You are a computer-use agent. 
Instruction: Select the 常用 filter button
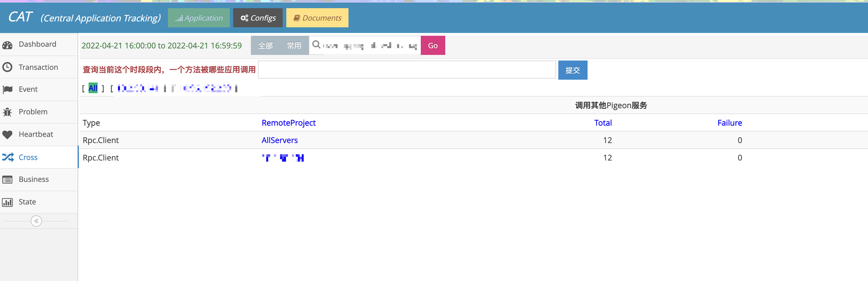click(x=294, y=46)
